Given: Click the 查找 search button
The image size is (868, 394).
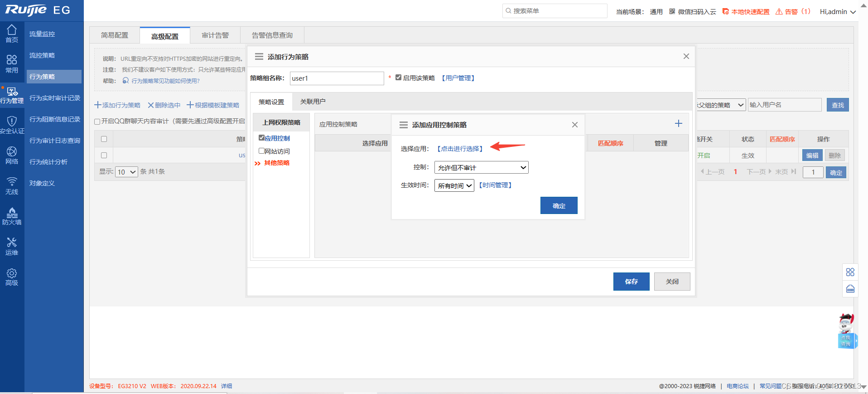Looking at the screenshot, I should coord(838,105).
